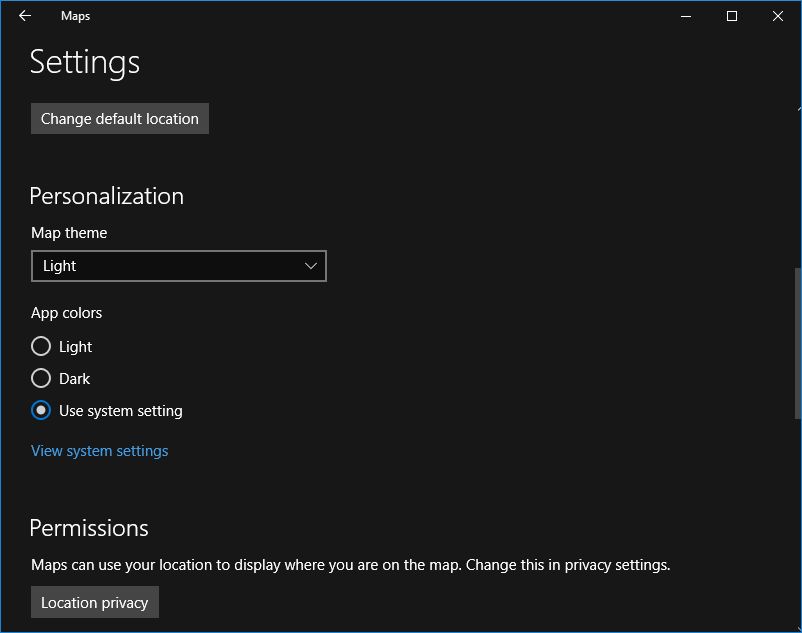Select the Light app colors radio

(41, 346)
